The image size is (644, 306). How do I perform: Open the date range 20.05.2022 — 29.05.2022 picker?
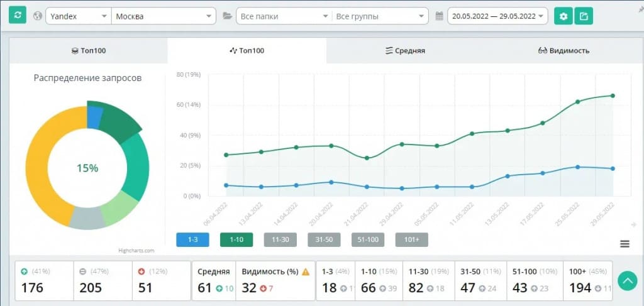[497, 16]
